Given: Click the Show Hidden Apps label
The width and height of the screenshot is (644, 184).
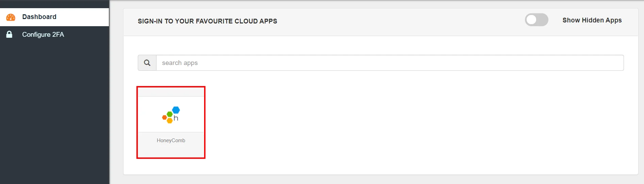Looking at the screenshot, I should [x=592, y=20].
